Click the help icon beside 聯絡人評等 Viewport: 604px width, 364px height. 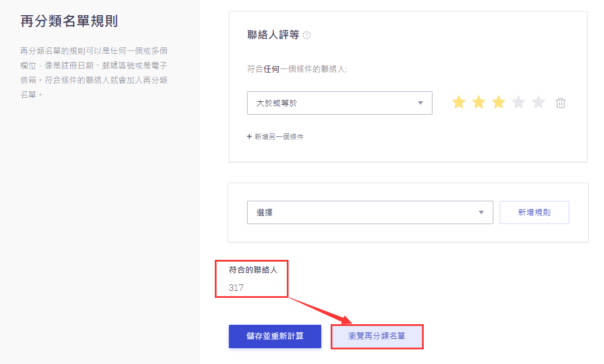[307, 35]
